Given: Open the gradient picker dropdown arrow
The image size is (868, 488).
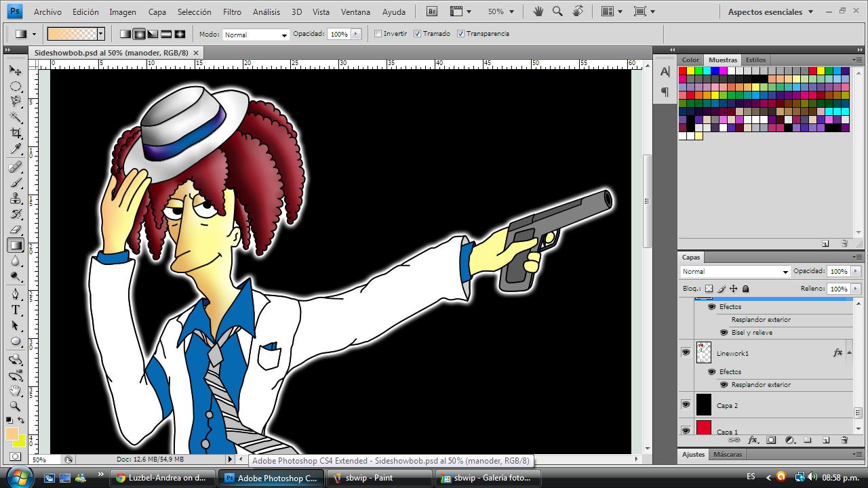Looking at the screenshot, I should 100,34.
